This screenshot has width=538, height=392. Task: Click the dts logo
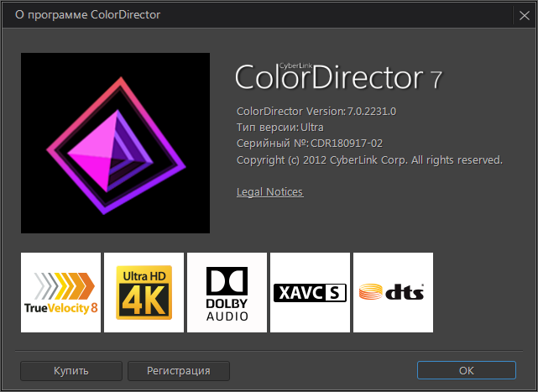[393, 292]
